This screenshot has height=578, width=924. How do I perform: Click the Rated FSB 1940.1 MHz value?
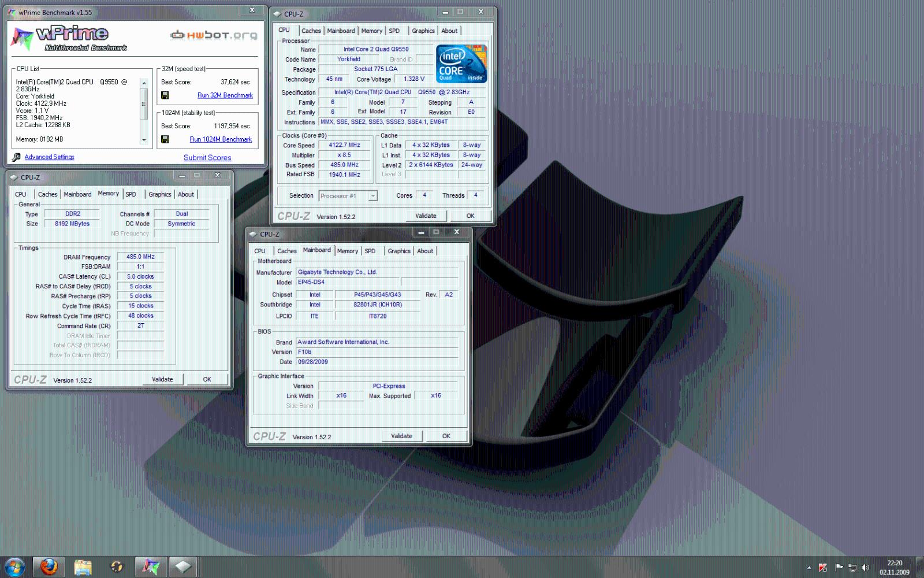coord(344,175)
